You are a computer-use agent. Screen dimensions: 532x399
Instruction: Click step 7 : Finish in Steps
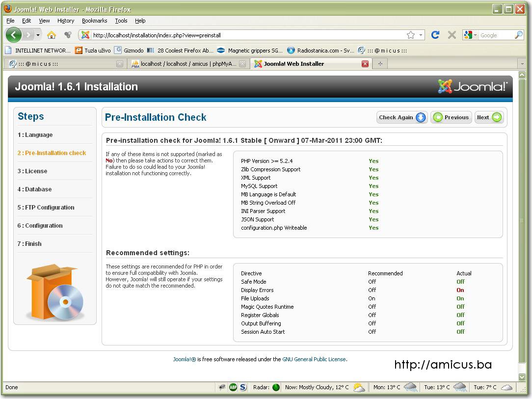click(29, 243)
